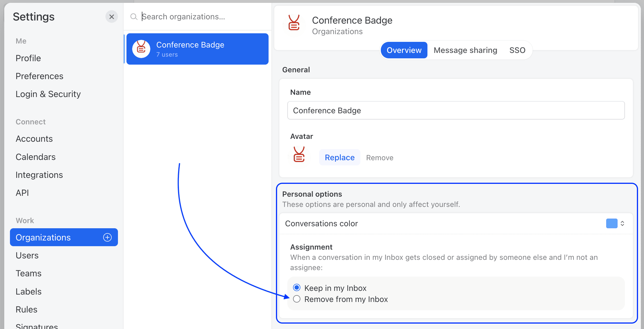Click the organization Name input field
This screenshot has width=644, height=329.
456,110
